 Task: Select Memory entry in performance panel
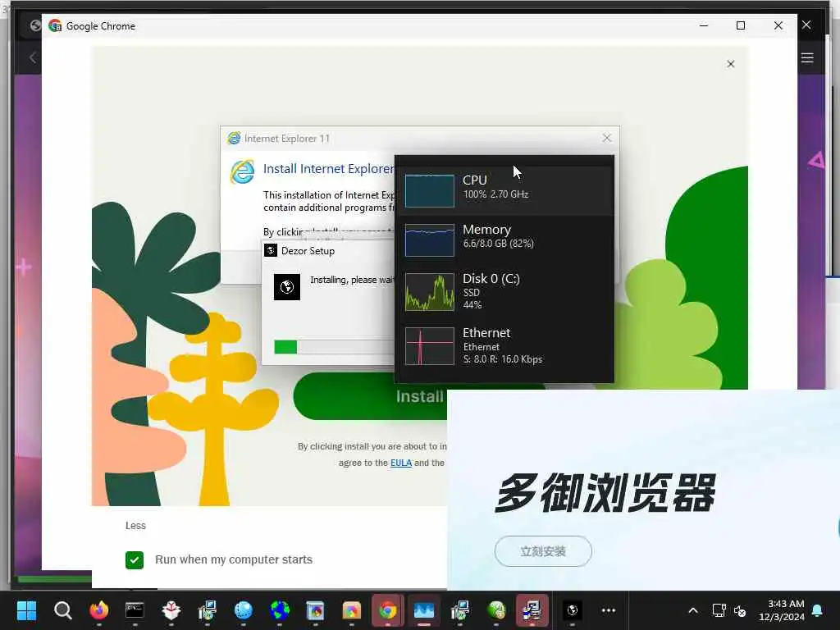pyautogui.click(x=504, y=240)
